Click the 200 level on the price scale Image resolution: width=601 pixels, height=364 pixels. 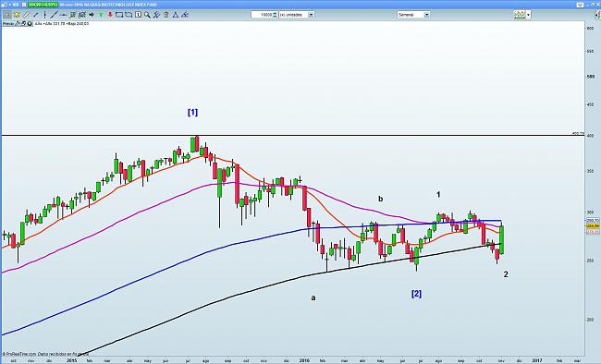[590, 320]
